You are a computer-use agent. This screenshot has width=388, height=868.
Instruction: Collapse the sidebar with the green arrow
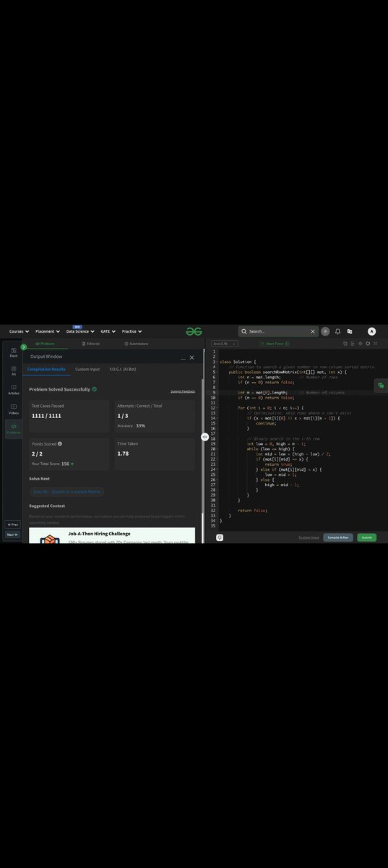[24, 346]
